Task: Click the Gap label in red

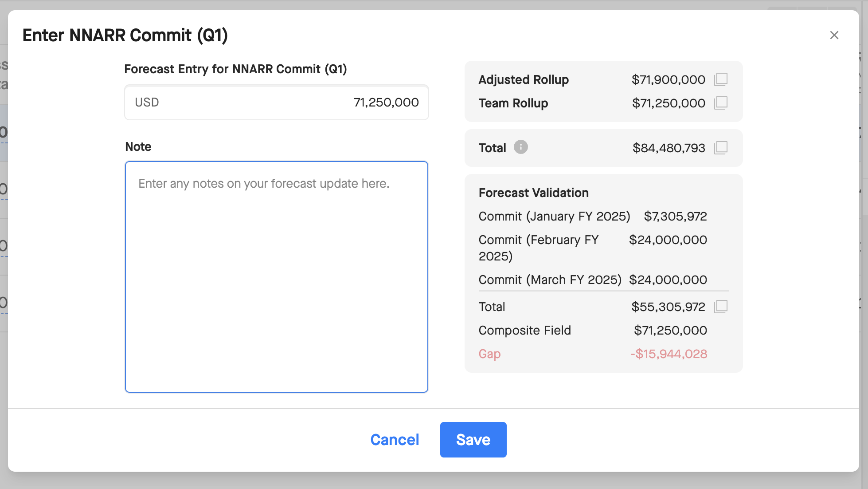Action: tap(490, 354)
